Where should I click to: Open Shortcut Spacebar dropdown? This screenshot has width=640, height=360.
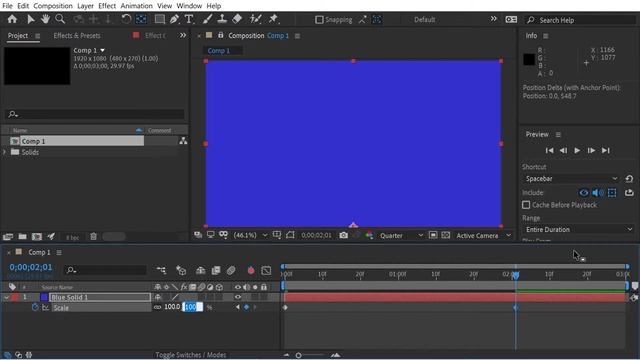click(x=571, y=179)
